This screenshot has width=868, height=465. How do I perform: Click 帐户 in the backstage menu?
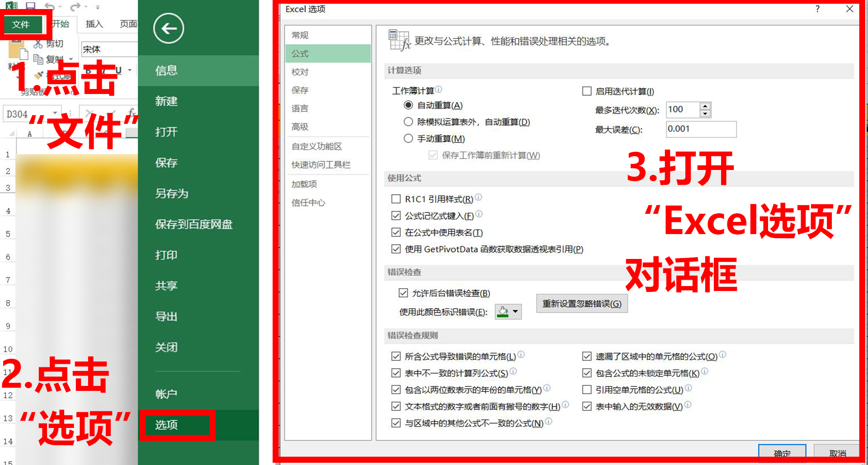click(x=198, y=394)
